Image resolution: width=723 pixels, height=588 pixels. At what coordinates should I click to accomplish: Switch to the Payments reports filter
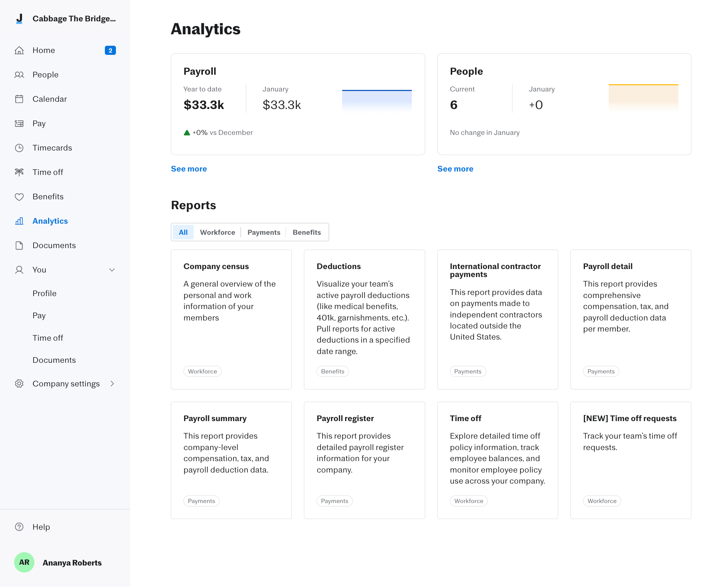(x=263, y=232)
